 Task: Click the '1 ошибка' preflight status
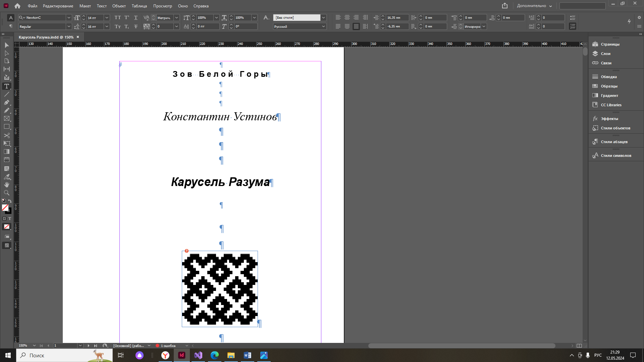point(168,346)
